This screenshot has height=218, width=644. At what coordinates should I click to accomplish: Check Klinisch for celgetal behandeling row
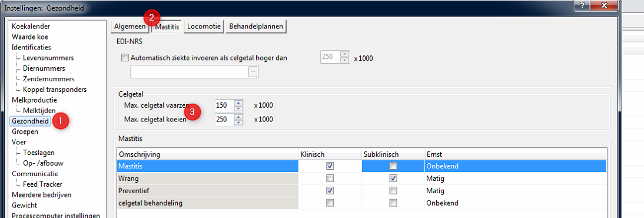click(x=330, y=203)
